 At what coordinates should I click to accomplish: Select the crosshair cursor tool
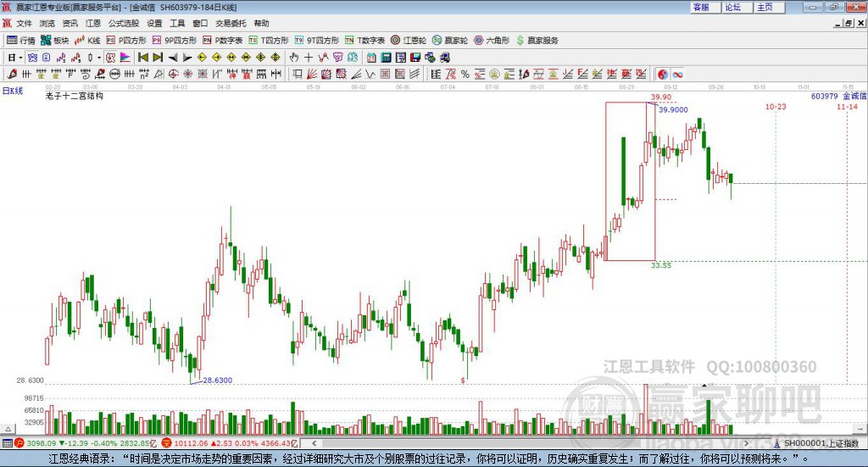click(309, 58)
